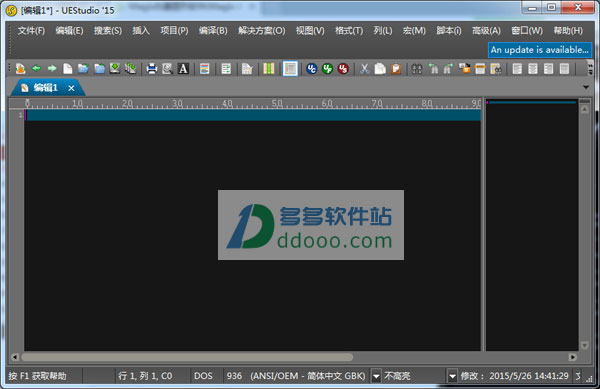Find next with right arrow binoculars icon

[448, 68]
